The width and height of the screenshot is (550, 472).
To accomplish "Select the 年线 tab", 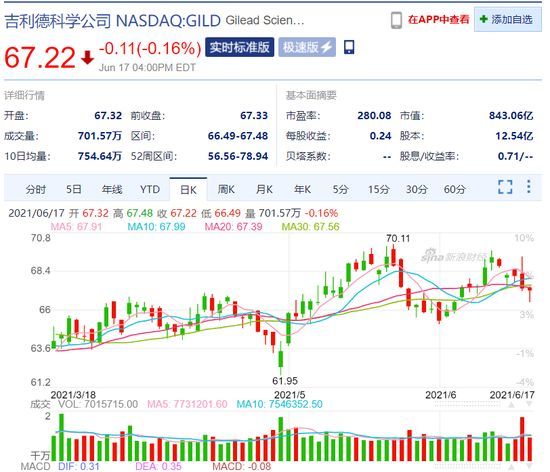I will pyautogui.click(x=112, y=190).
